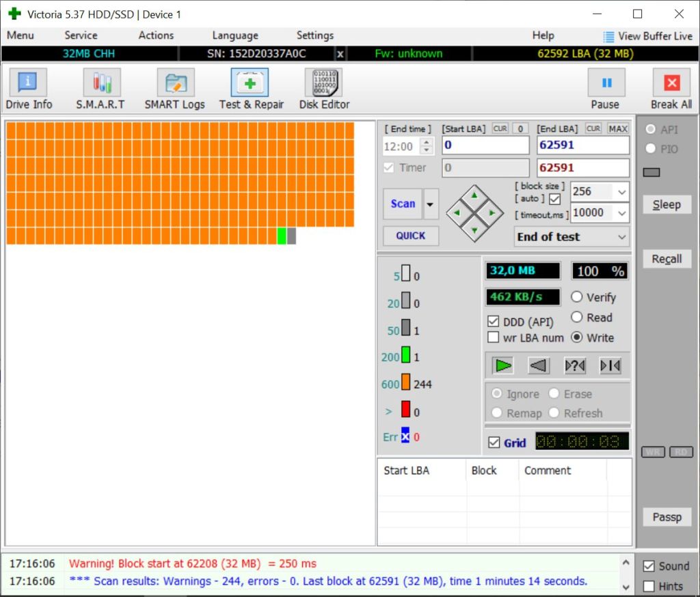
Task: Click the down arrow on the navigation diamond
Action: tap(474, 230)
